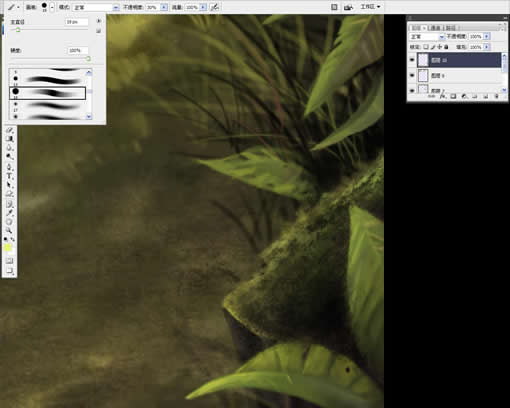Hide the top selected layer
The image size is (510, 408).
[412, 60]
